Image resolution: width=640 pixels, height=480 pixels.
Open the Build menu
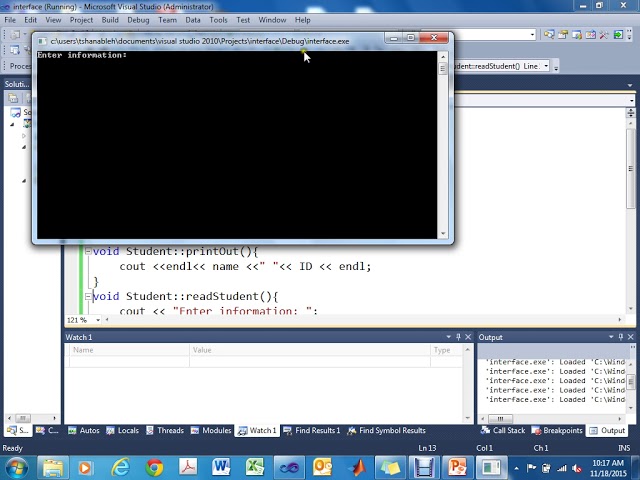pos(110,20)
